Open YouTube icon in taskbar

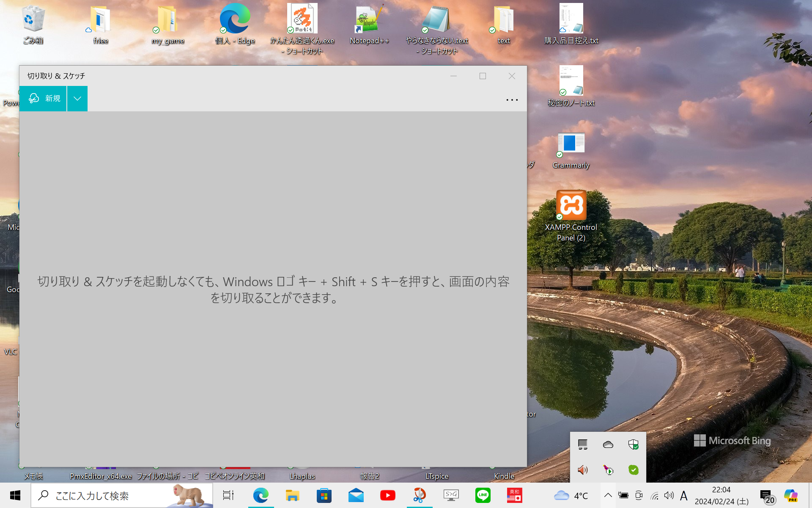point(387,495)
